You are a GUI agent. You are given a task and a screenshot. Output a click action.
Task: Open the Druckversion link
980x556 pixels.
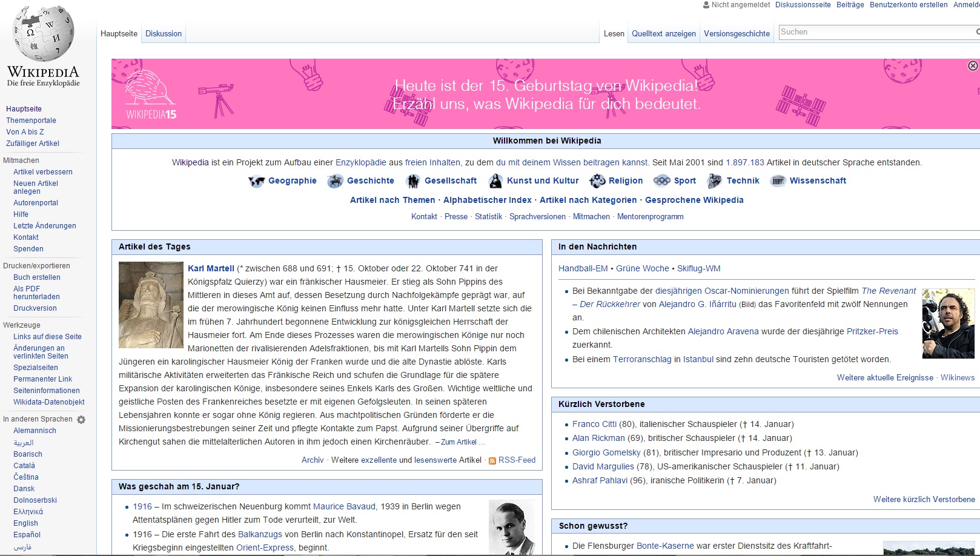coord(35,308)
